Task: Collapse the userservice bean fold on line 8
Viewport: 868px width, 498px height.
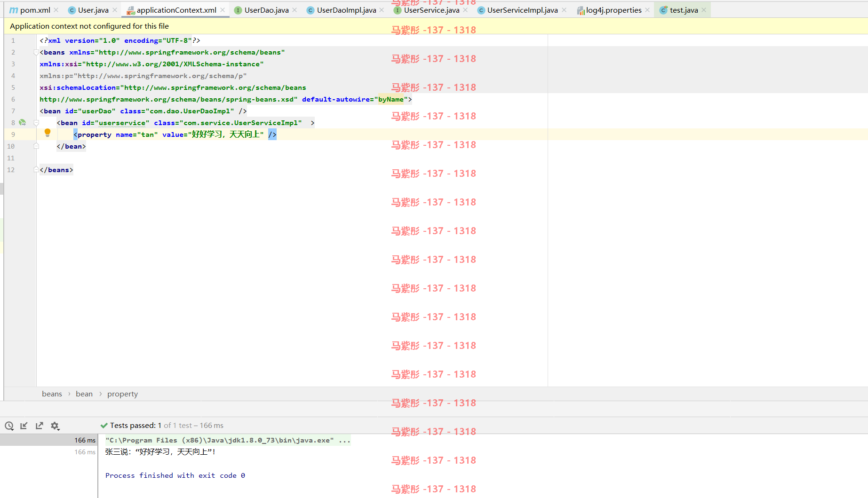Action: click(36, 123)
